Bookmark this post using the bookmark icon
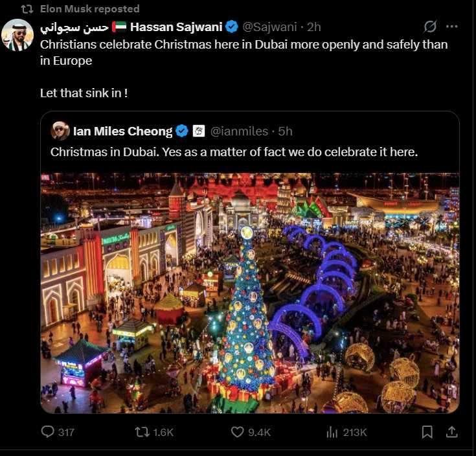 pyautogui.click(x=427, y=432)
